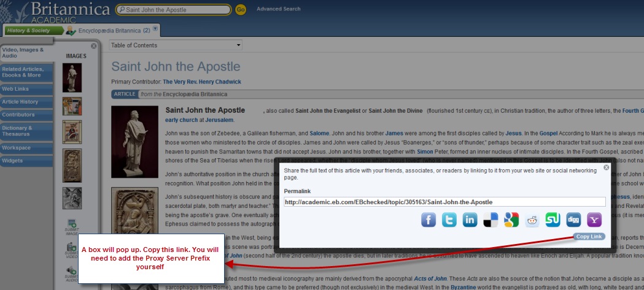Click the large statue article image
Viewport: 644px width, 290px height.
134,142
